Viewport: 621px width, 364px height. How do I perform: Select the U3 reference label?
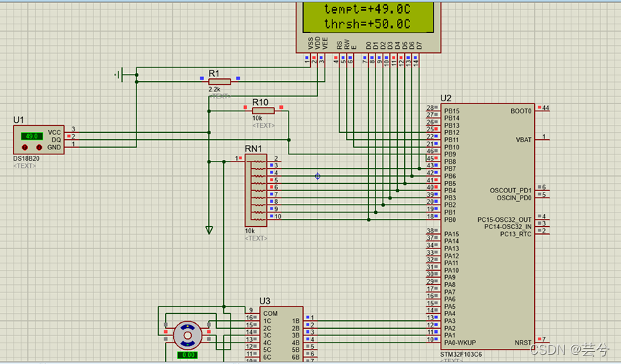click(265, 301)
